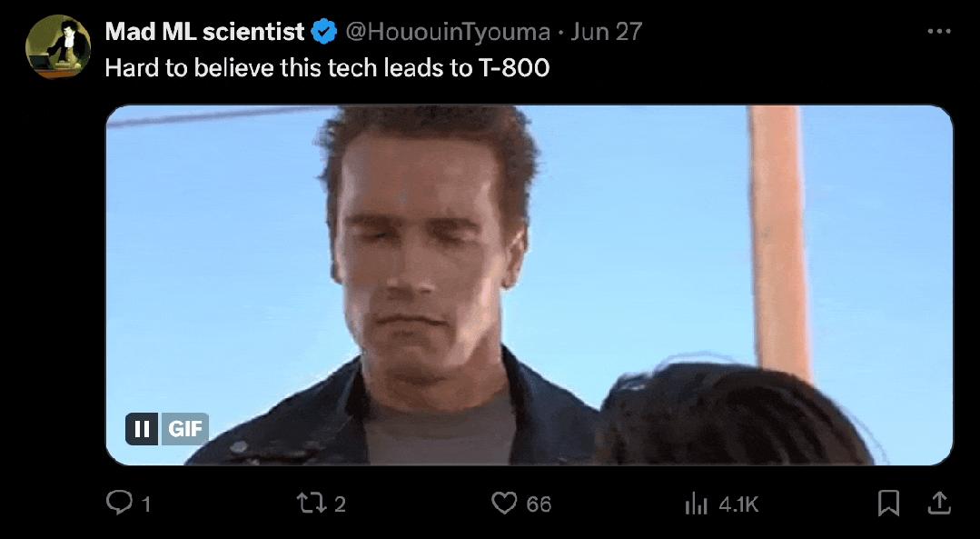Screen dimensions: 980x539
Task: Open the Jun 27 timestamp permalink
Action: click(x=606, y=31)
